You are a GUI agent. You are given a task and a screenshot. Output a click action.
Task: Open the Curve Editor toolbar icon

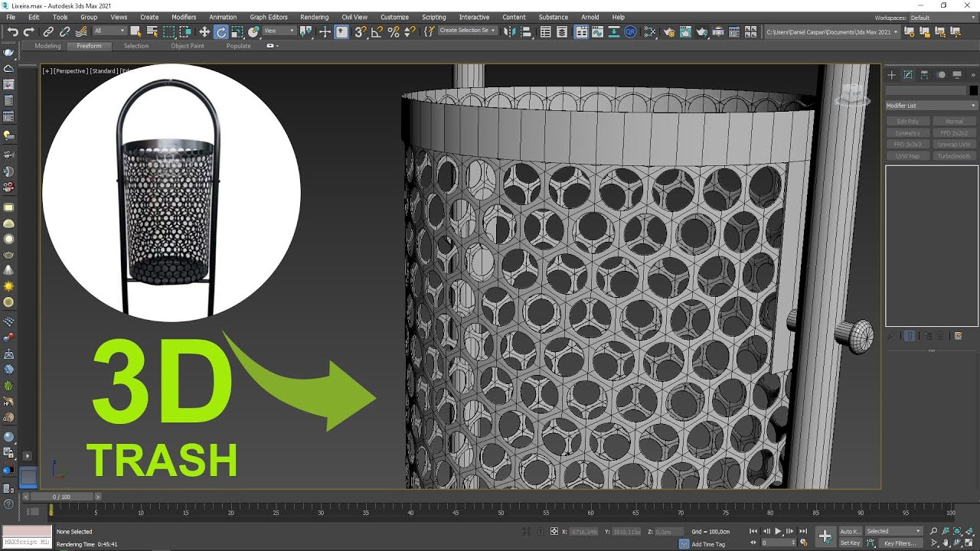[x=598, y=31]
